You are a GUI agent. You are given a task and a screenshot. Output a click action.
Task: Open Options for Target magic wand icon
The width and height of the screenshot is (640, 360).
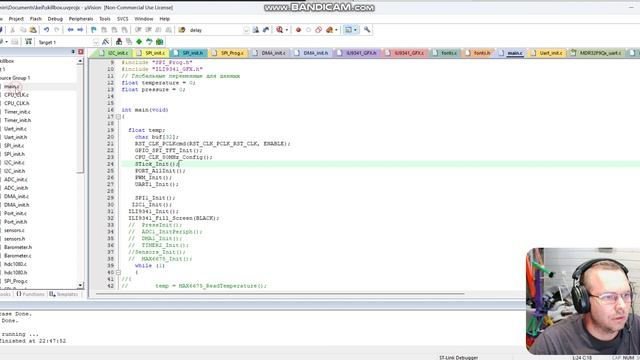(x=106, y=42)
